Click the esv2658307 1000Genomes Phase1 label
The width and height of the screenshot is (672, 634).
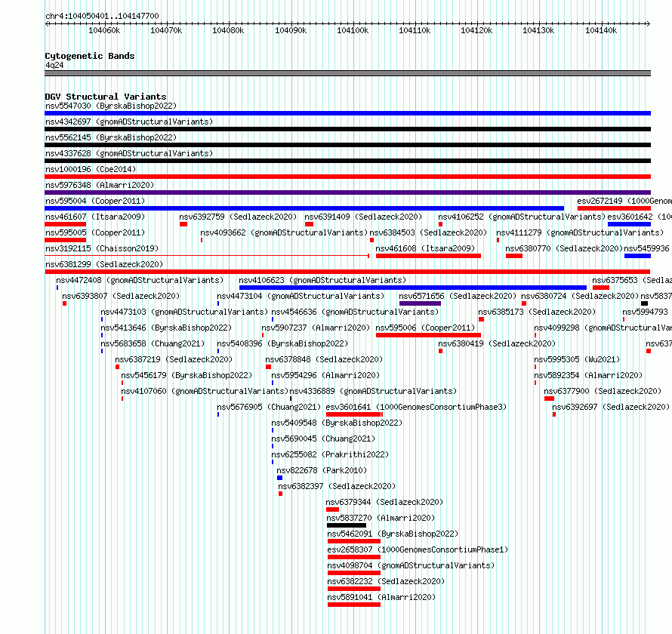point(418,549)
